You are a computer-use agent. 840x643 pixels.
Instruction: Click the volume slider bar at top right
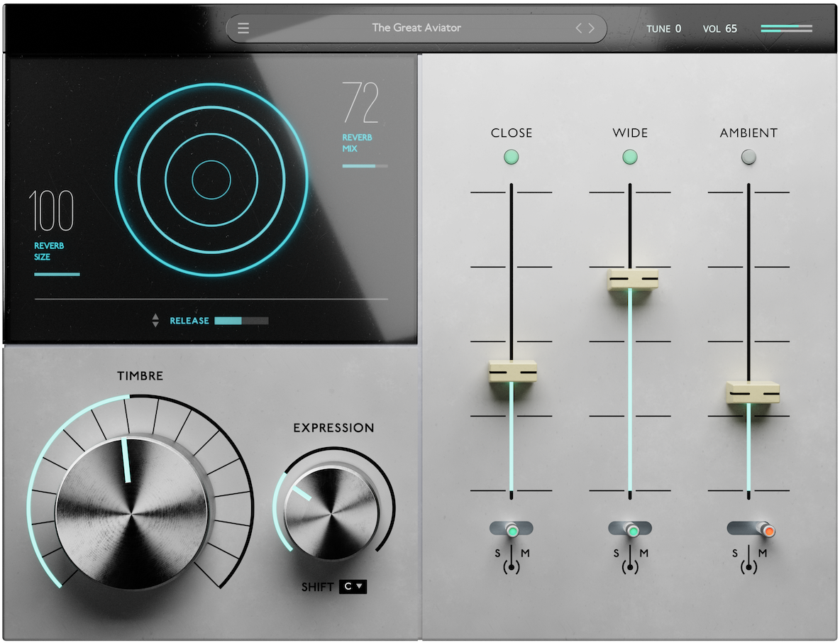[786, 29]
